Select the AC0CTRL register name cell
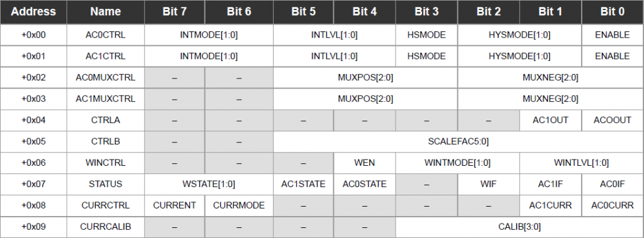 [x=106, y=35]
